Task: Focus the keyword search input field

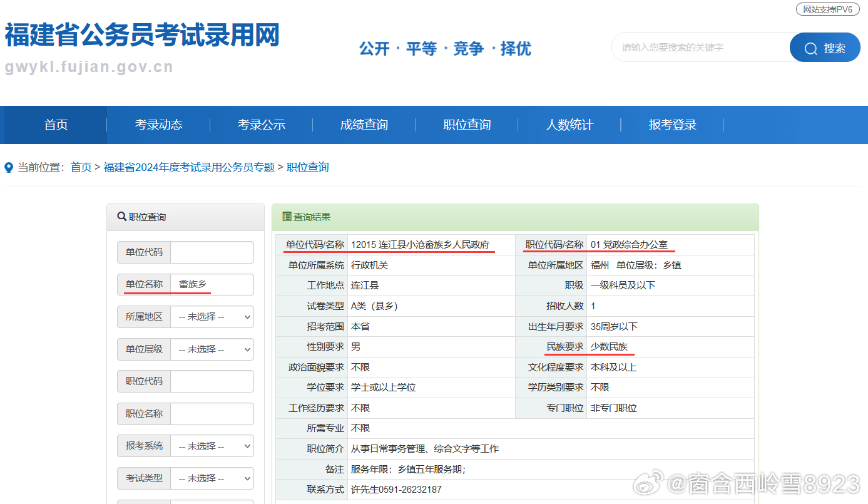Action: pyautogui.click(x=701, y=48)
